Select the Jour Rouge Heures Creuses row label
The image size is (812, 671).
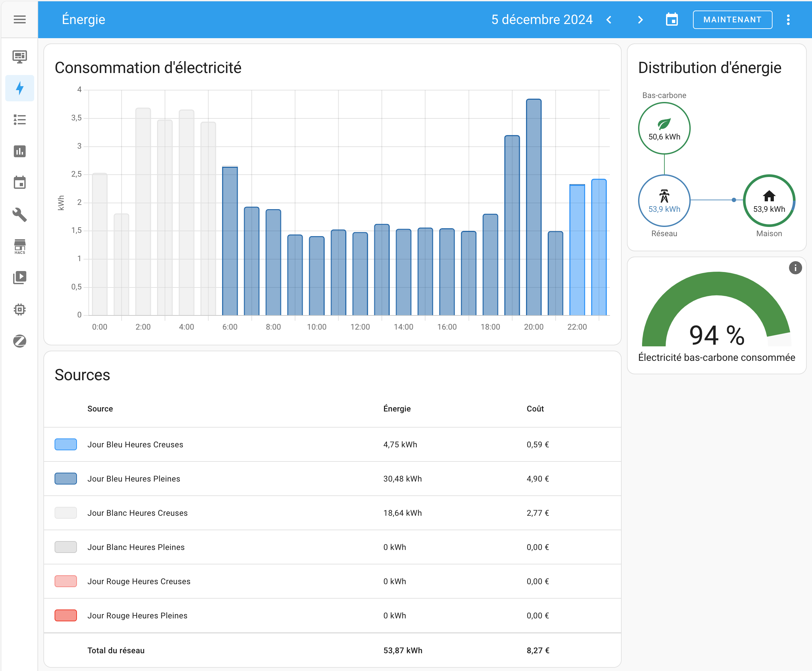click(x=139, y=581)
